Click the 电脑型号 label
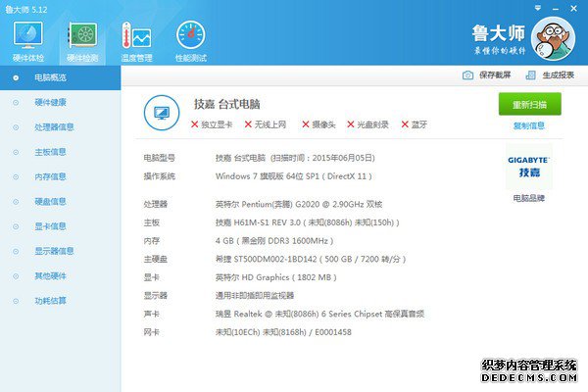The width and height of the screenshot is (588, 392). 160,158
